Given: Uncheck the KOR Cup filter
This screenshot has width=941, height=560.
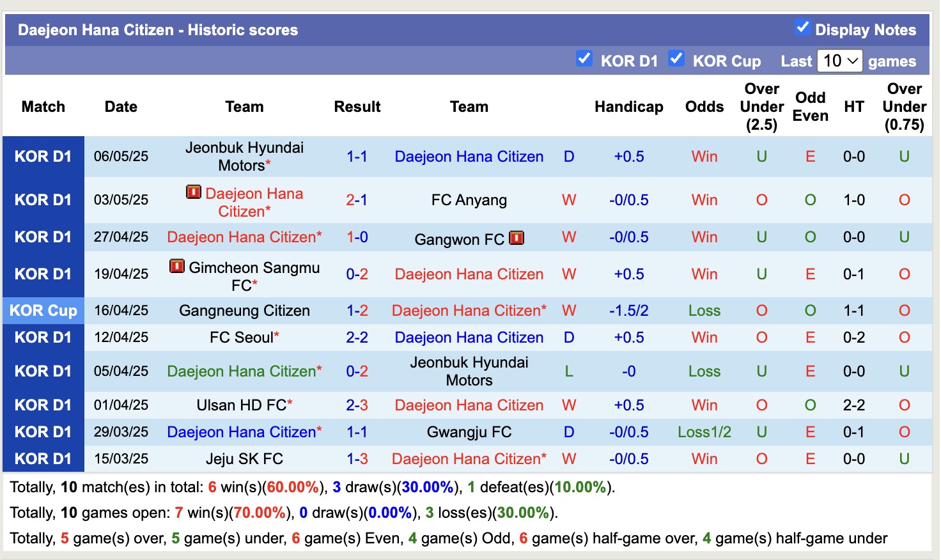Looking at the screenshot, I should tap(676, 58).
